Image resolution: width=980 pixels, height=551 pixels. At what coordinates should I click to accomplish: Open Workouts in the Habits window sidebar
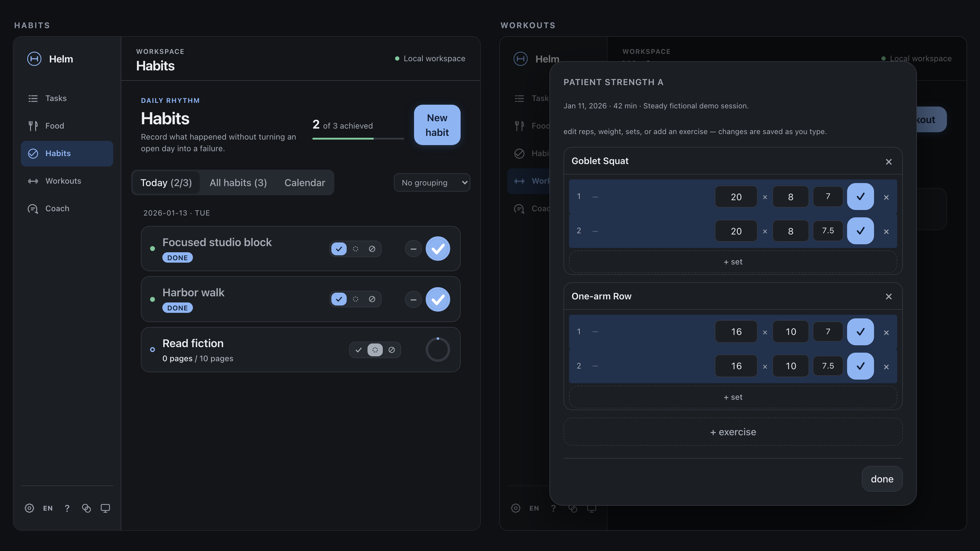point(67,181)
